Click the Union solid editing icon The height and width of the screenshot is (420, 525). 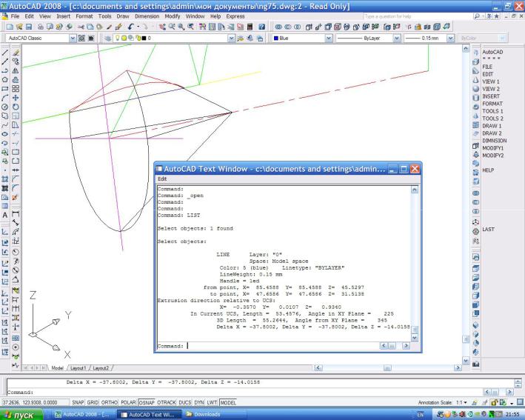pyautogui.click(x=278, y=27)
